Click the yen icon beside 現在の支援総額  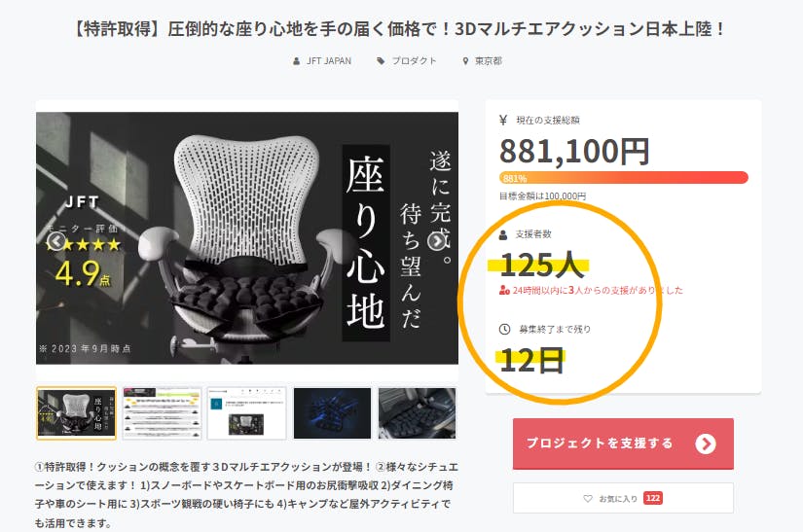503,121
